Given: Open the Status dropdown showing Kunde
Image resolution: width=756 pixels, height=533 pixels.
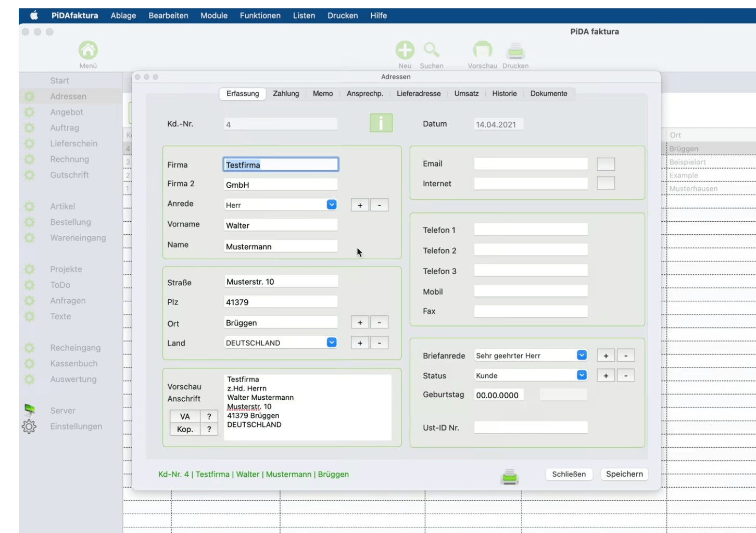Looking at the screenshot, I should click(x=582, y=375).
